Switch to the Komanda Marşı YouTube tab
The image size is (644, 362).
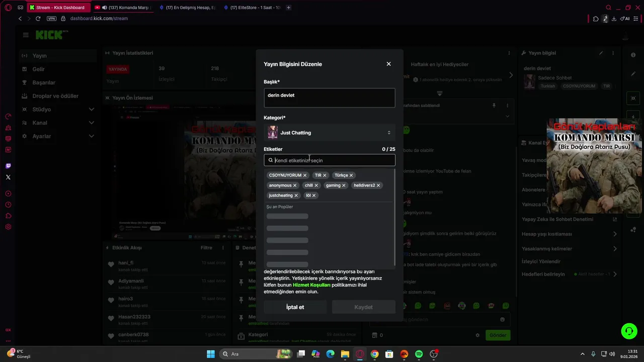pyautogui.click(x=123, y=8)
